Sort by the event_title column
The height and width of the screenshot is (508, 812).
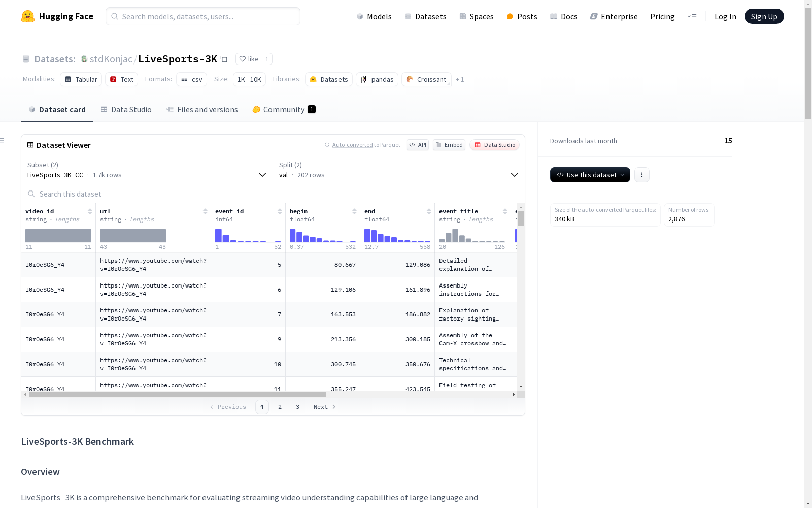coord(505,211)
